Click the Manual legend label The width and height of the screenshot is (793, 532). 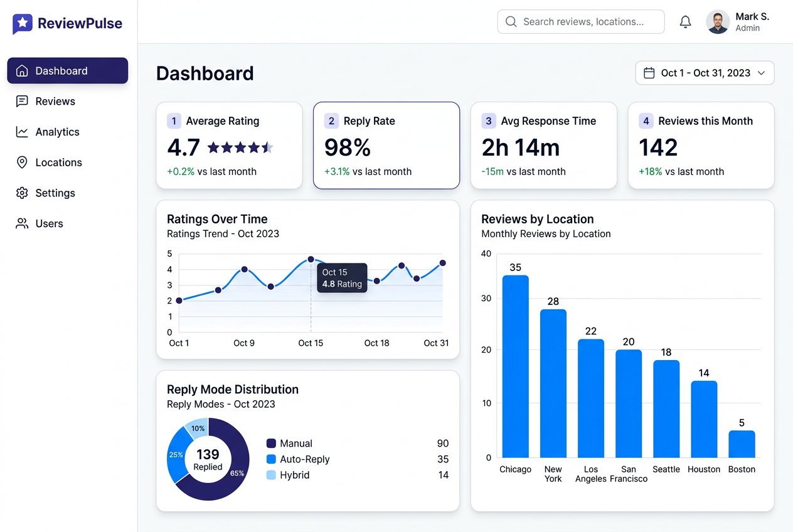coord(296,444)
